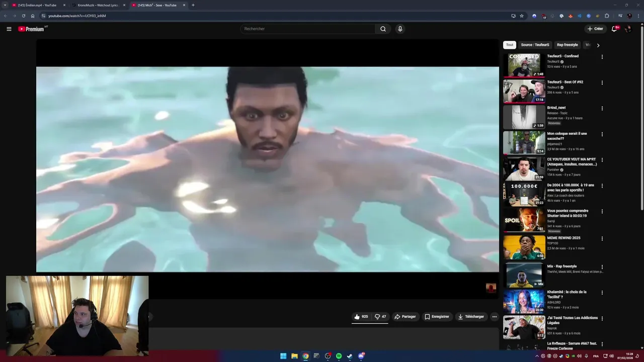Close the KronoMuzik – Watchout Lyrics tab
Viewport: 644px width, 362px height.
tap(124, 5)
